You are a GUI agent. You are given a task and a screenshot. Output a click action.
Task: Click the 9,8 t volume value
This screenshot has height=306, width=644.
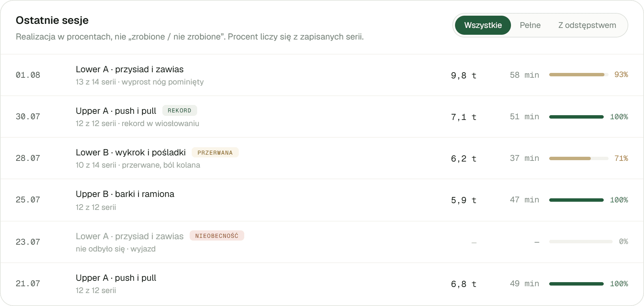coord(464,75)
